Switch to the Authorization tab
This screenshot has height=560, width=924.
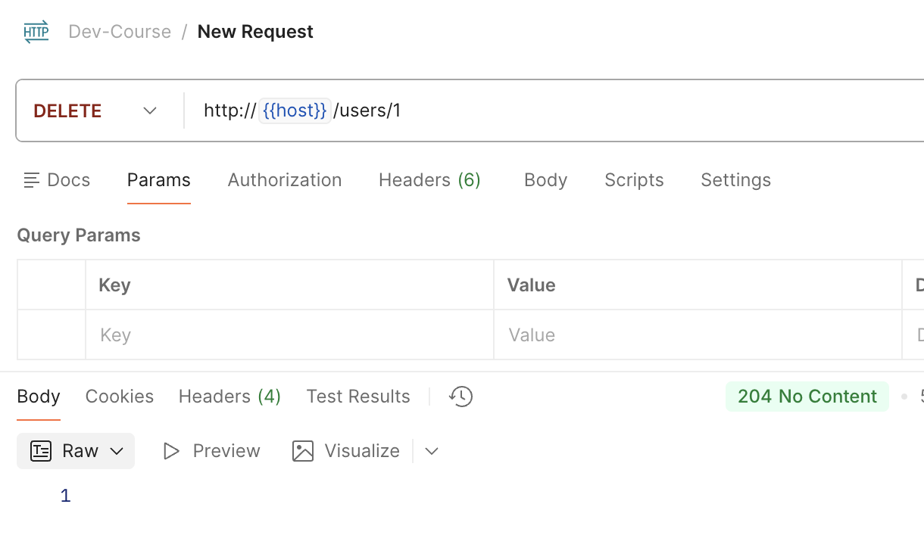(x=285, y=180)
